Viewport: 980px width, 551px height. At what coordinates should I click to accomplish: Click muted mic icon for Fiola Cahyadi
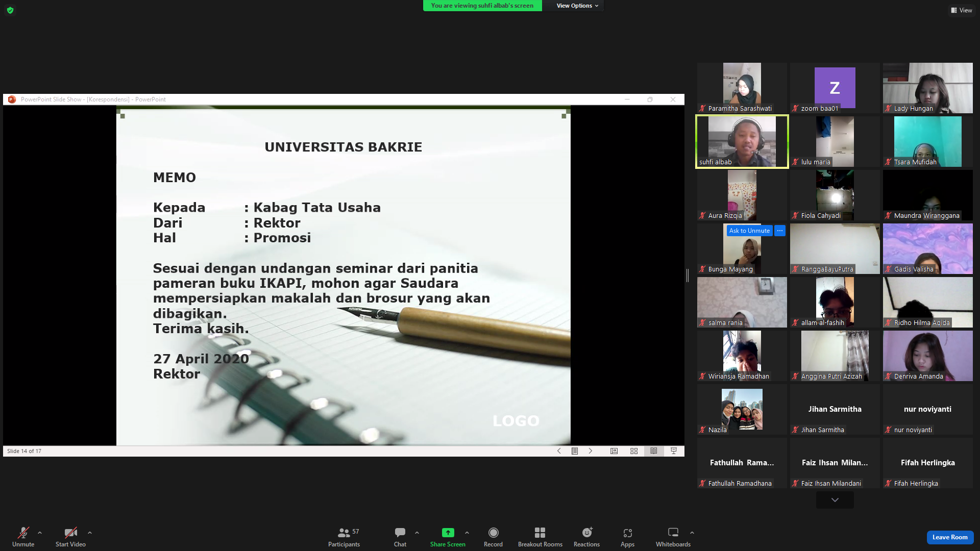[x=796, y=215]
